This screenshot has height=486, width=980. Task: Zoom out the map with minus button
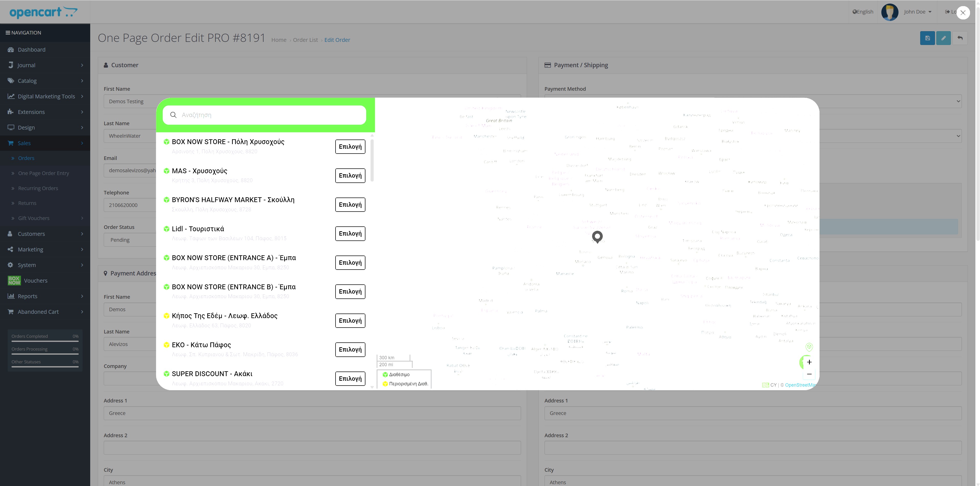809,374
